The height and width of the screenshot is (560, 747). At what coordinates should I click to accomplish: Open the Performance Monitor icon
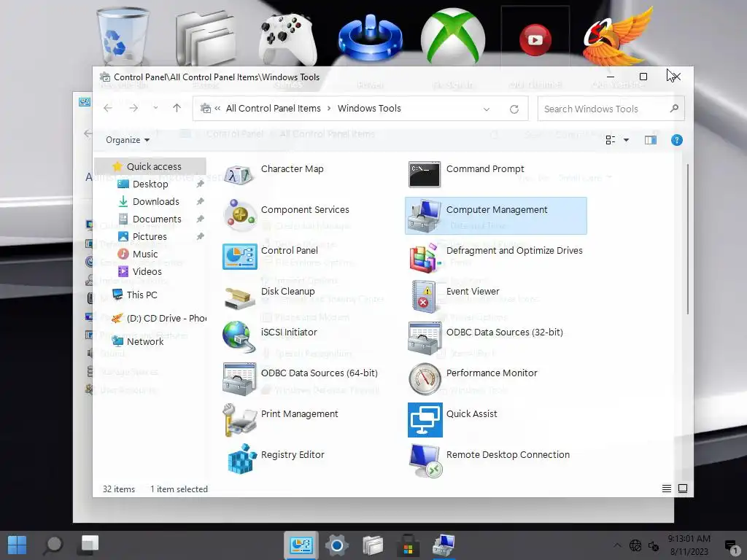click(x=425, y=379)
